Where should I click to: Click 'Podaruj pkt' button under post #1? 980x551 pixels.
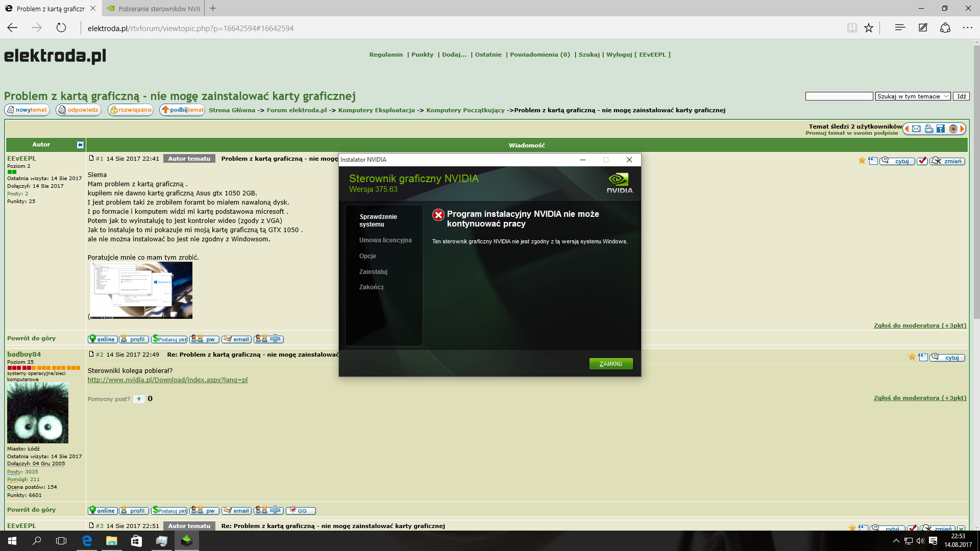tap(169, 339)
